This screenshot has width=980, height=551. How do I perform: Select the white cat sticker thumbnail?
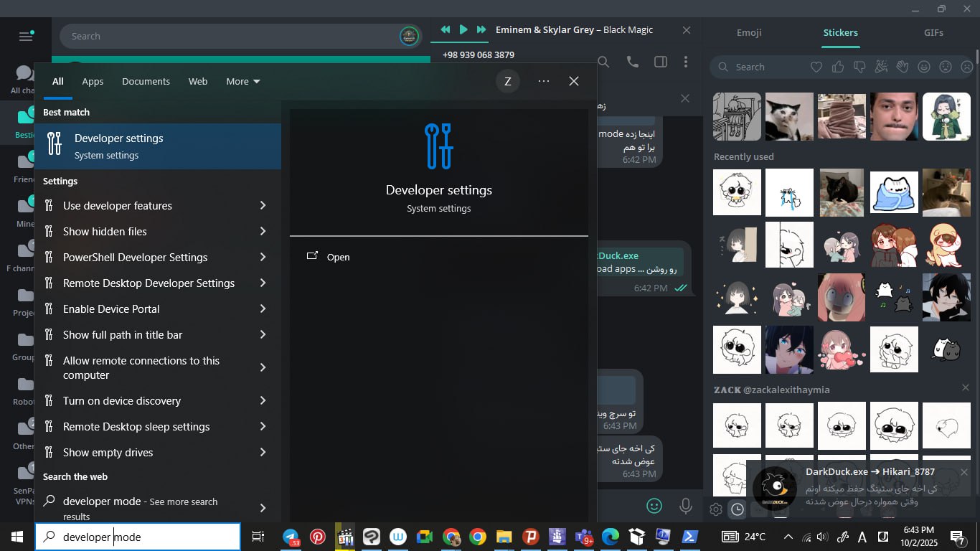click(789, 116)
